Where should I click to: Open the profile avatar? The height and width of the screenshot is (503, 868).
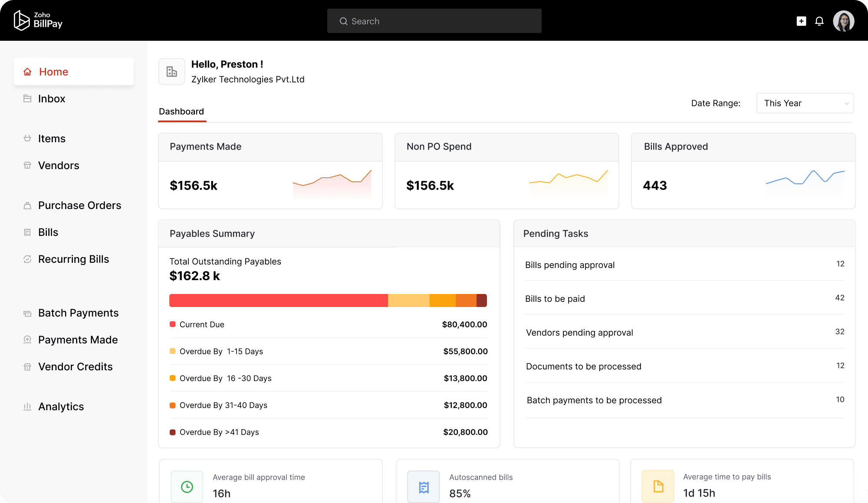click(x=844, y=20)
